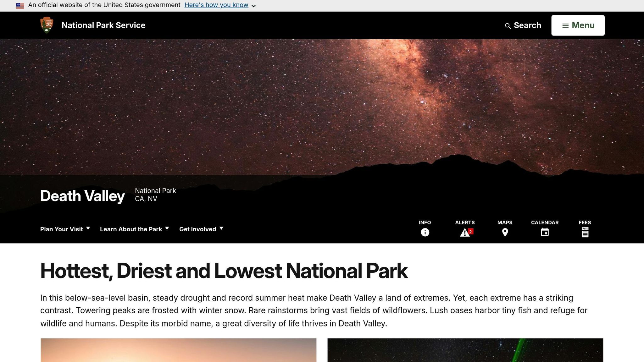644x362 pixels.
Task: Click the Hottest, Driest and Lowest heading
Action: click(224, 271)
